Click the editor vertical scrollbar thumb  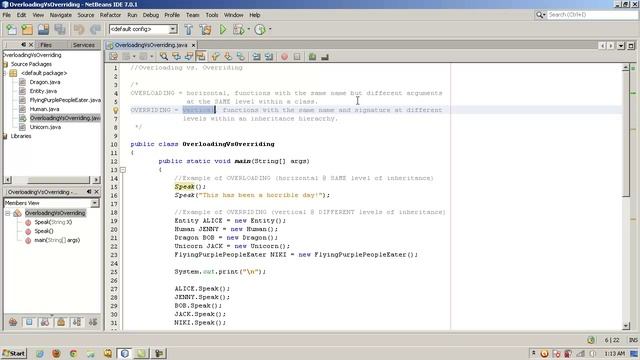625,135
